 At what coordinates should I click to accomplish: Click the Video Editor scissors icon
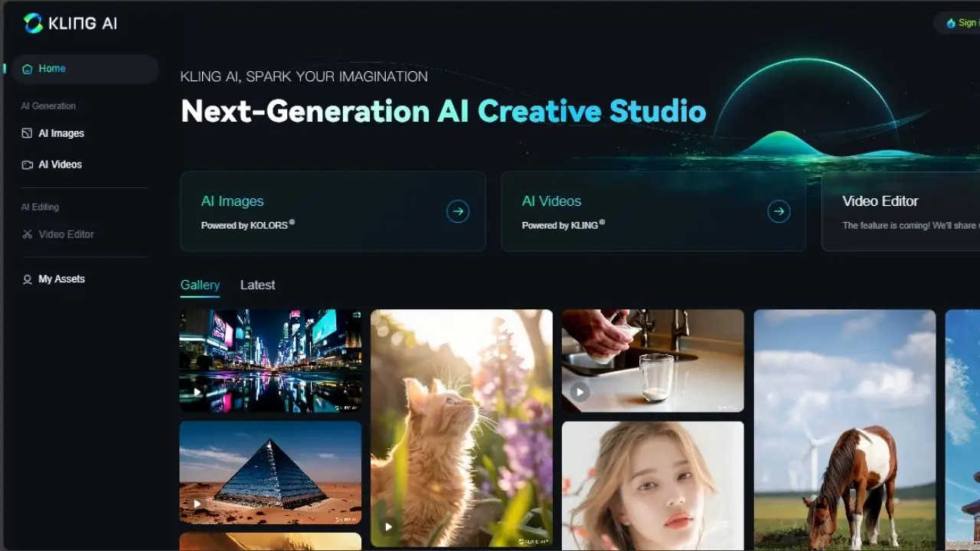point(28,234)
